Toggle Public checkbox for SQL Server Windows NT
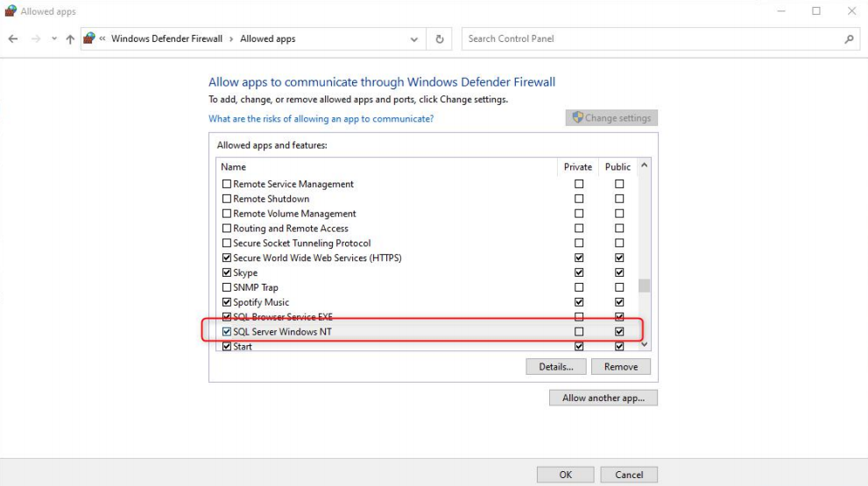Image resolution: width=868 pixels, height=486 pixels. tap(619, 332)
